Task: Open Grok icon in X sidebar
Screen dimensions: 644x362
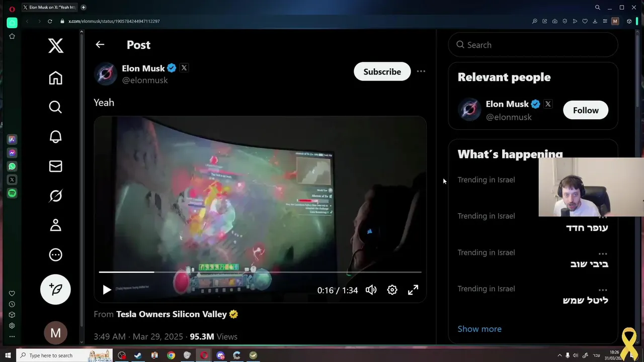Action: [x=55, y=196]
